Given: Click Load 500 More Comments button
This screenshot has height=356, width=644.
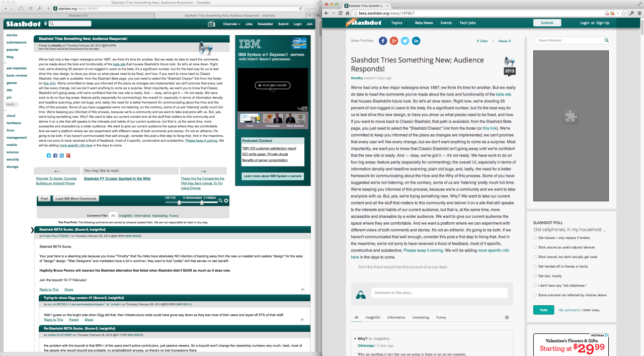Looking at the screenshot, I should tap(75, 199).
